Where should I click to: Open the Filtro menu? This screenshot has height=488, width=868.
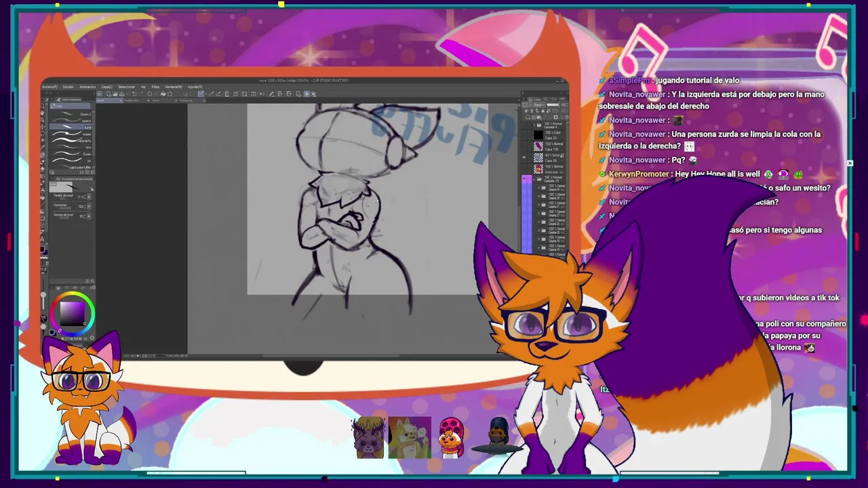[155, 87]
